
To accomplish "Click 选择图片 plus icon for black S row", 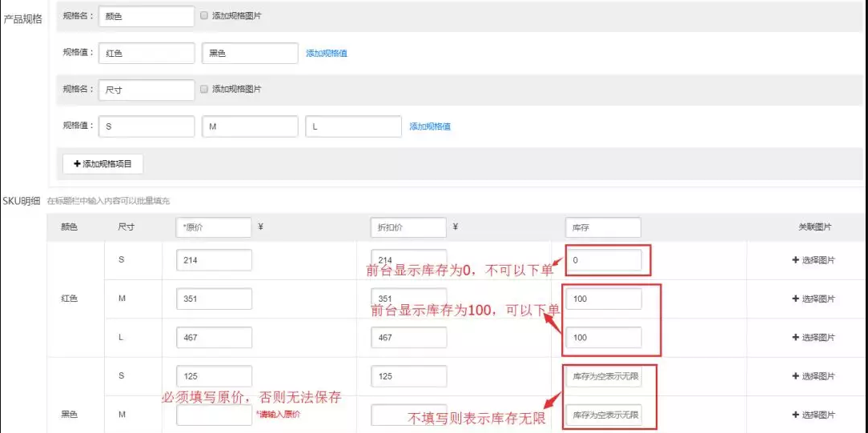I will coord(795,376).
